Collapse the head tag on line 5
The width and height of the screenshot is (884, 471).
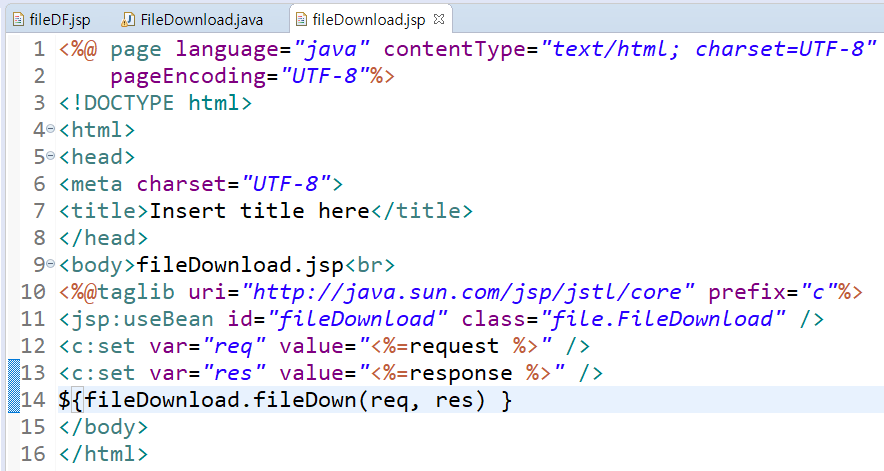click(x=50, y=156)
